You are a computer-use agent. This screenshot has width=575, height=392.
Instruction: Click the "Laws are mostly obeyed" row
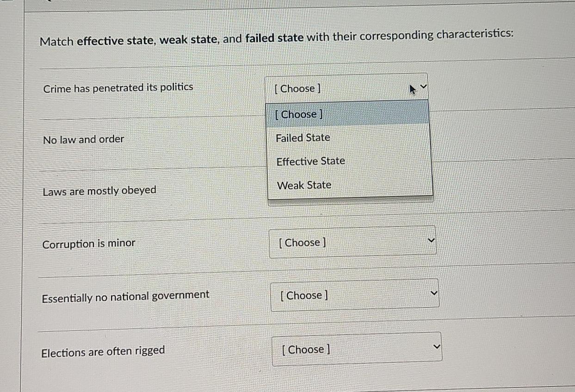[x=99, y=190]
